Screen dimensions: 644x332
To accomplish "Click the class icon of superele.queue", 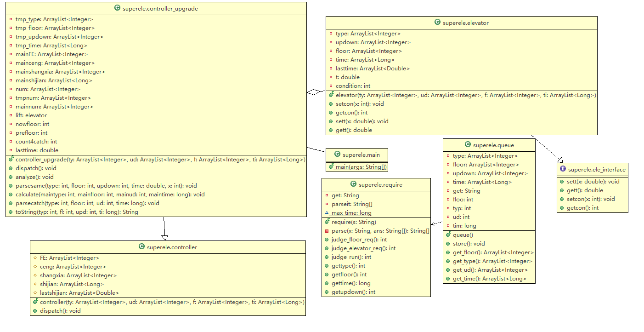I will [x=468, y=145].
